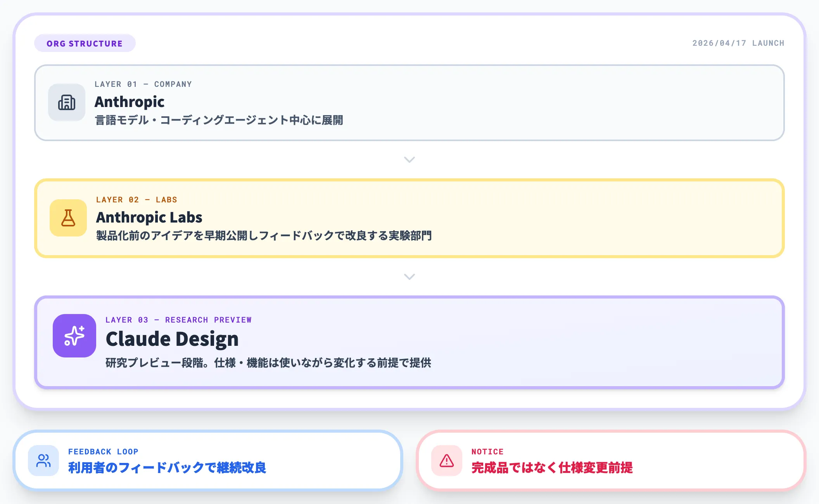The image size is (819, 504).
Task: Click the warning triangle icon in Notice card
Action: (x=446, y=461)
